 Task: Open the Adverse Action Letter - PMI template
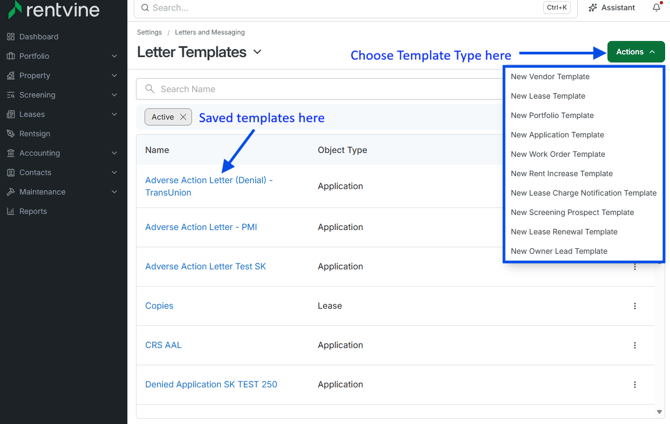[201, 227]
